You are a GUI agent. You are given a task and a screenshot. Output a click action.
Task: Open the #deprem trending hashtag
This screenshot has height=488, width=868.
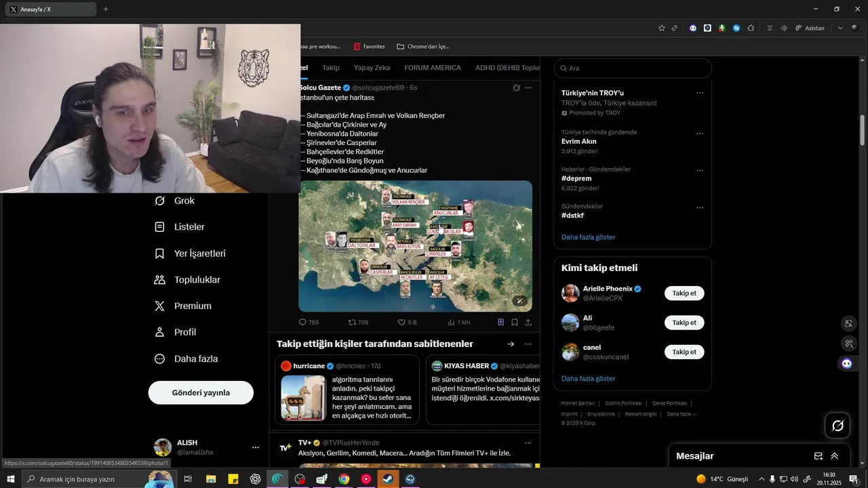pyautogui.click(x=576, y=178)
